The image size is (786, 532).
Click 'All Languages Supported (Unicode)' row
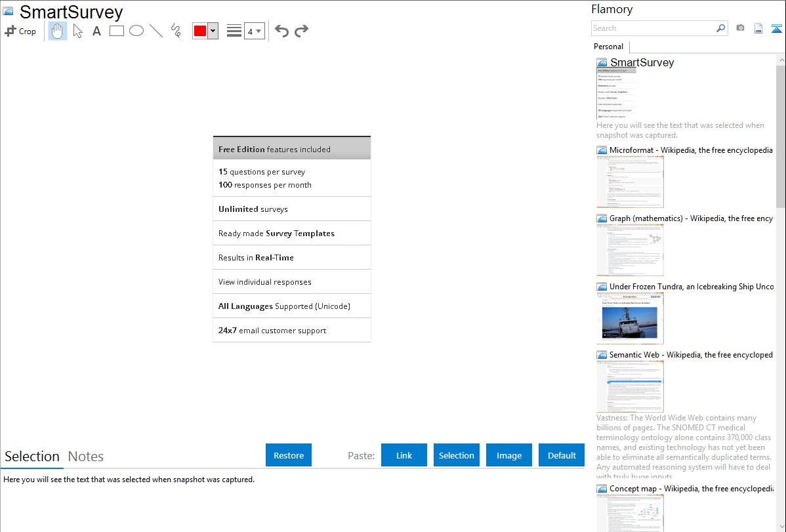coord(292,306)
